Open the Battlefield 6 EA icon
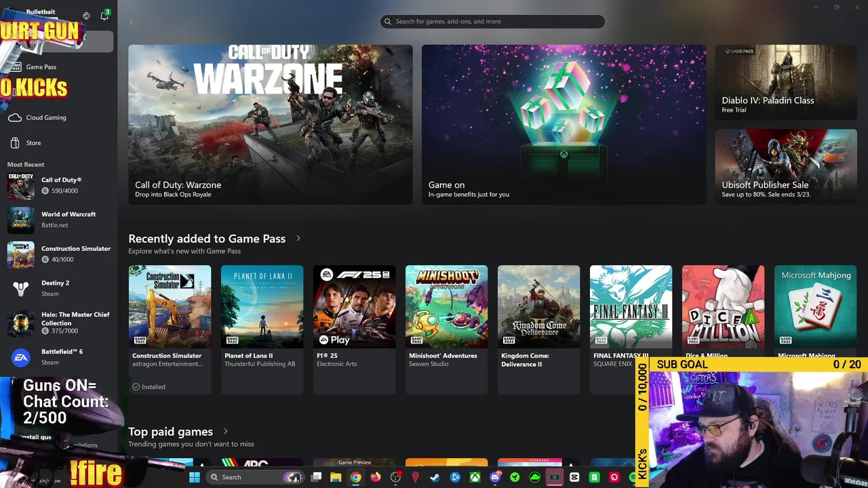The image size is (868, 488). [20, 357]
